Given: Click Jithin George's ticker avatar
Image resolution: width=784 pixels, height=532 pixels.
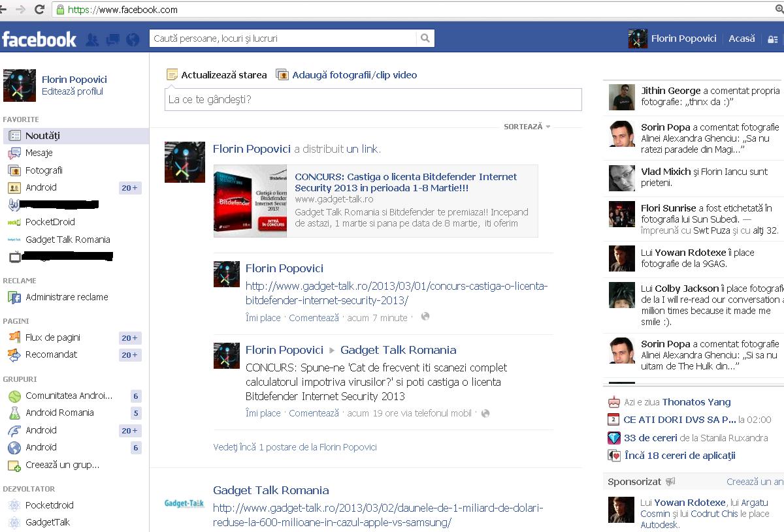Looking at the screenshot, I should (622, 97).
